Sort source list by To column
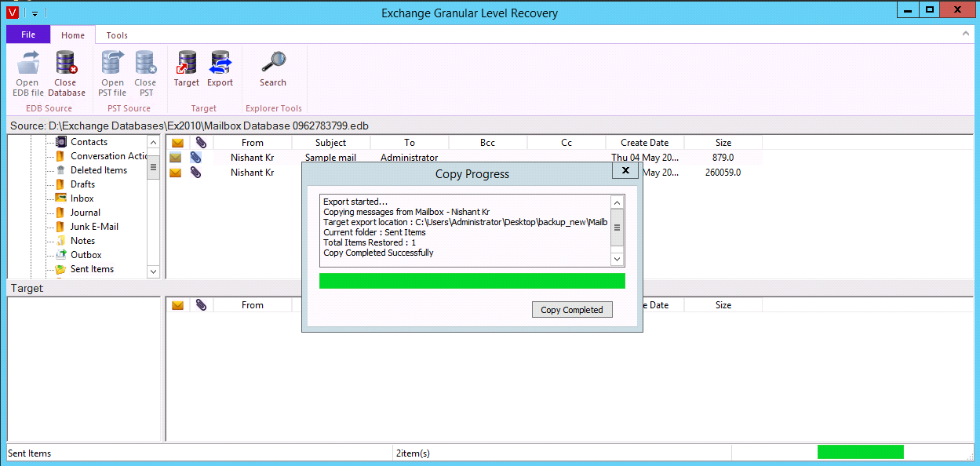This screenshot has height=466, width=980. pyautogui.click(x=410, y=143)
